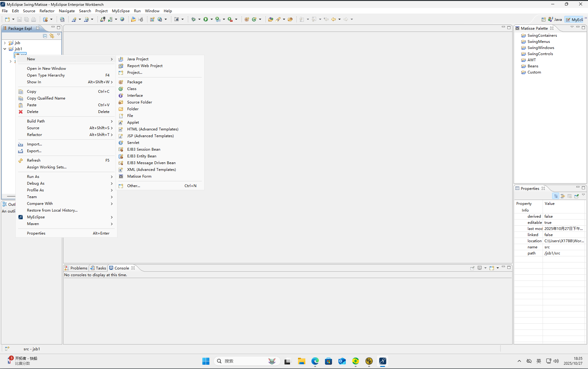Click the Deploy MyEclipse server toolbar icon
Viewport: 588px width, 369px height.
point(103,19)
